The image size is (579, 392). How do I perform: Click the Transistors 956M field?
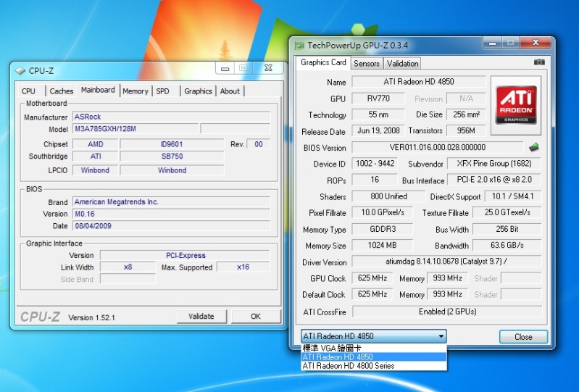click(x=467, y=130)
